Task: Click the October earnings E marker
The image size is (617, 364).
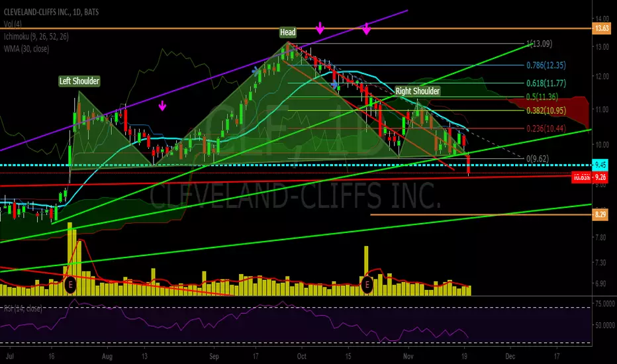Action: (367, 285)
